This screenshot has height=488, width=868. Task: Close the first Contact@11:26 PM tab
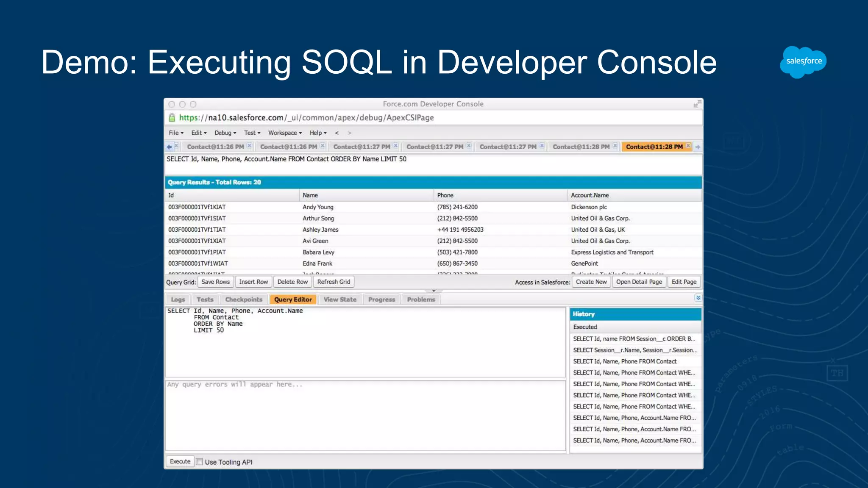pos(250,146)
